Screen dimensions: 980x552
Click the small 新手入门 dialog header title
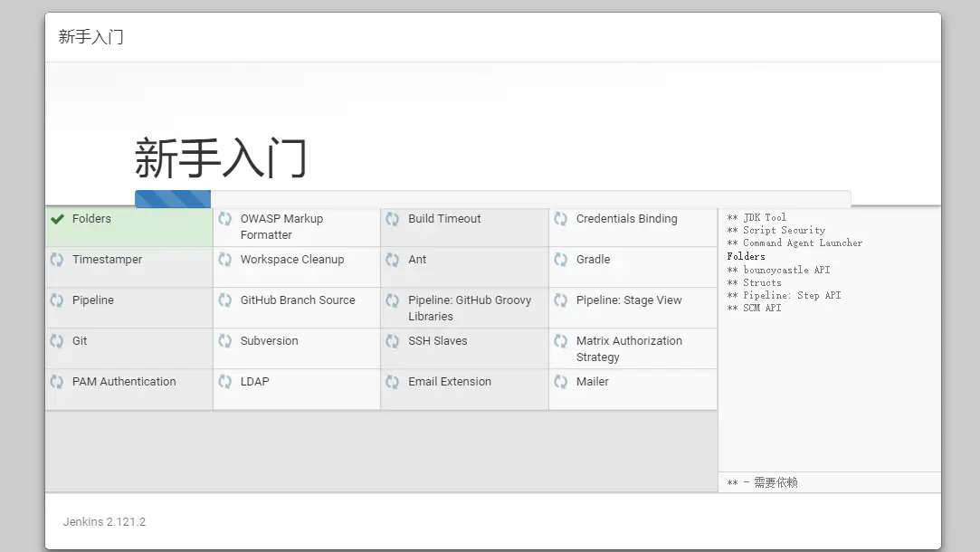(x=90, y=37)
